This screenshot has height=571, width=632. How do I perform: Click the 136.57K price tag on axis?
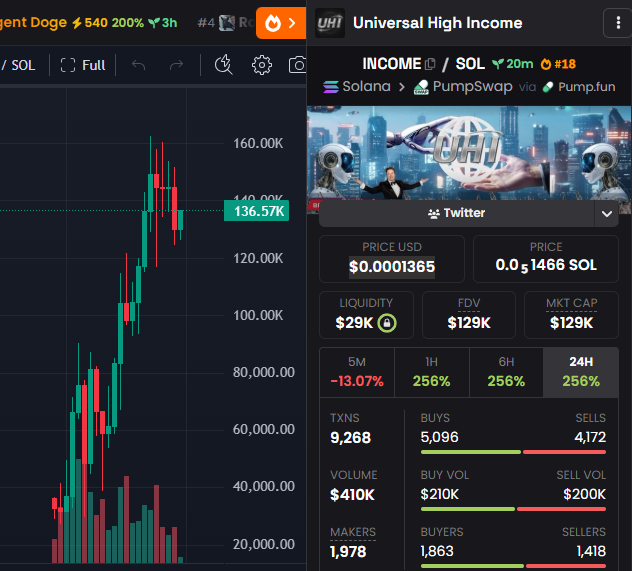[256, 211]
